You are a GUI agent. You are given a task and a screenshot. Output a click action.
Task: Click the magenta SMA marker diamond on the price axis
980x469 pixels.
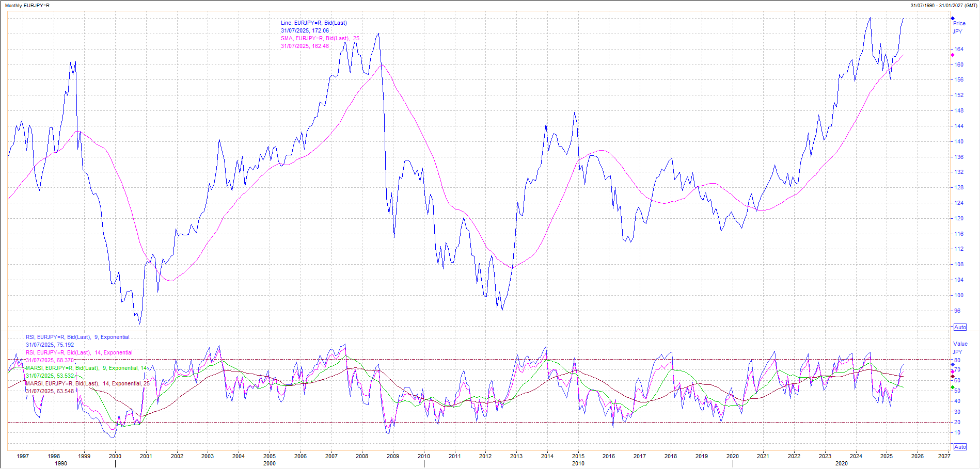click(953, 55)
